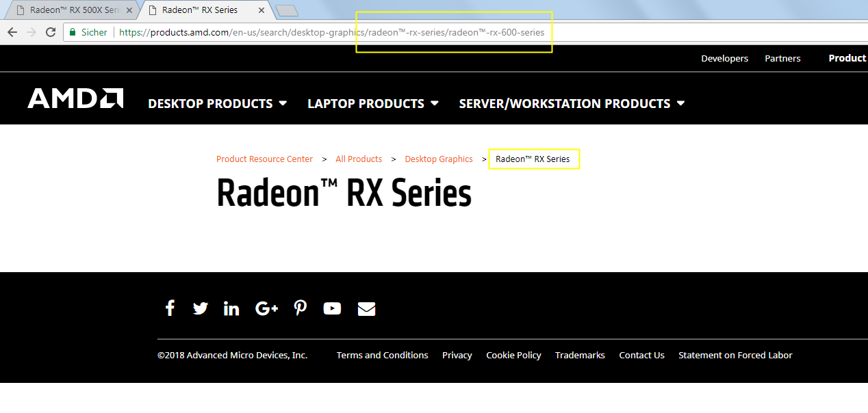The width and height of the screenshot is (868, 413).
Task: Click the LinkedIn icon in footer
Action: pos(231,308)
